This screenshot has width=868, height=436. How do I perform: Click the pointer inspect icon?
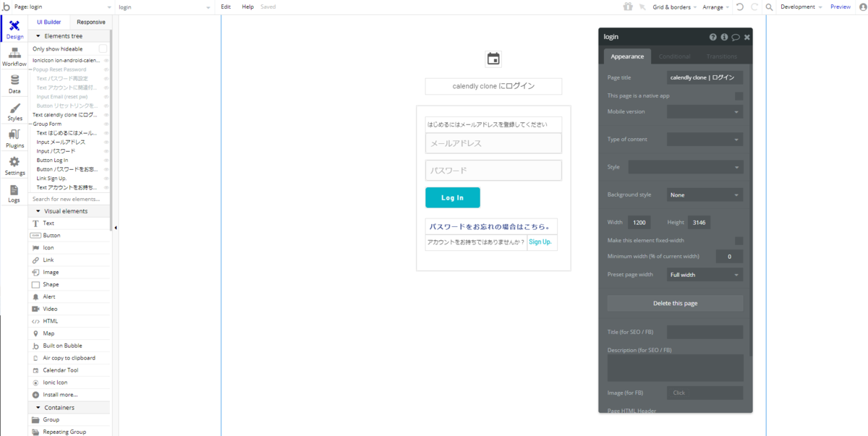tap(642, 7)
